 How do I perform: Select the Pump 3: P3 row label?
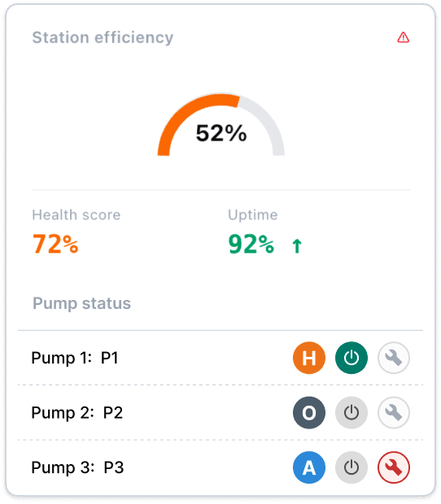point(77,467)
